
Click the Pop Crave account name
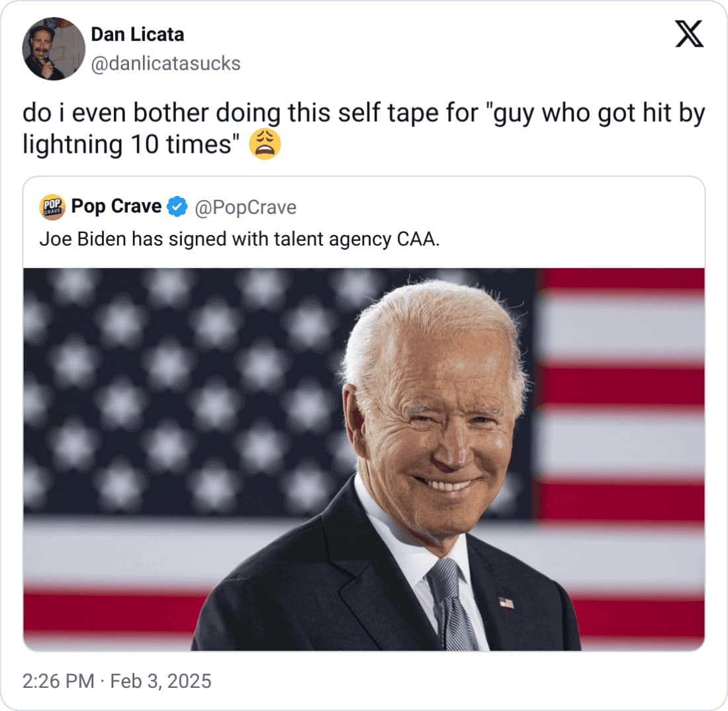click(116, 207)
